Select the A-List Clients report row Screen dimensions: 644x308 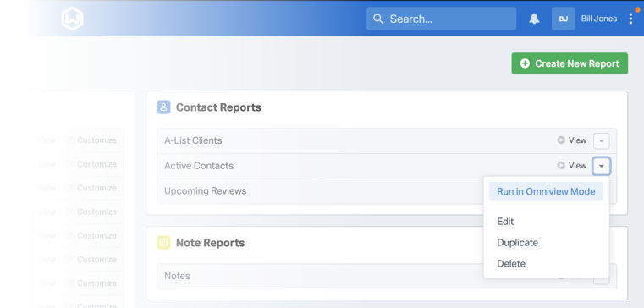[x=387, y=140]
